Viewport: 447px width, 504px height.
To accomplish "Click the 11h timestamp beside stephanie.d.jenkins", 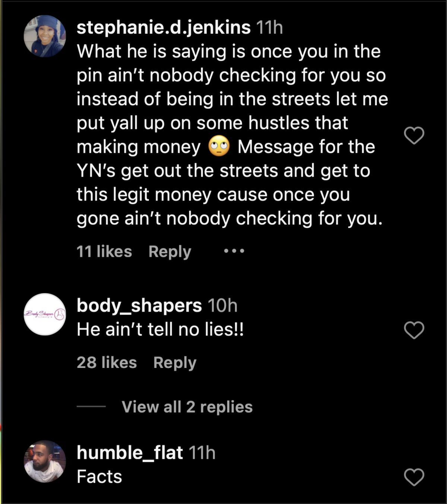I will [270, 28].
